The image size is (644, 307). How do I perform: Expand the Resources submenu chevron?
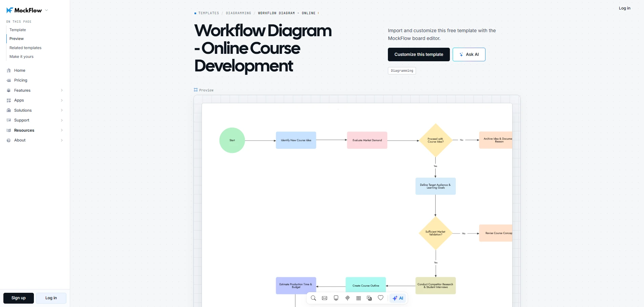pyautogui.click(x=62, y=130)
